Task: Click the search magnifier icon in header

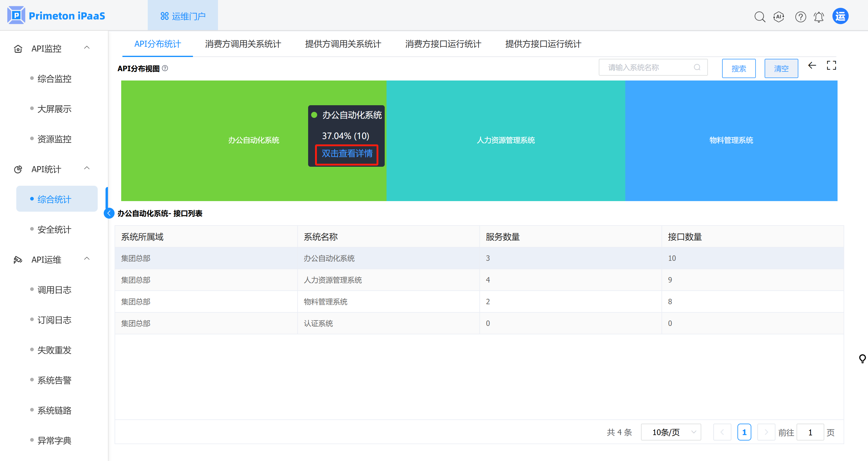Action: (759, 17)
